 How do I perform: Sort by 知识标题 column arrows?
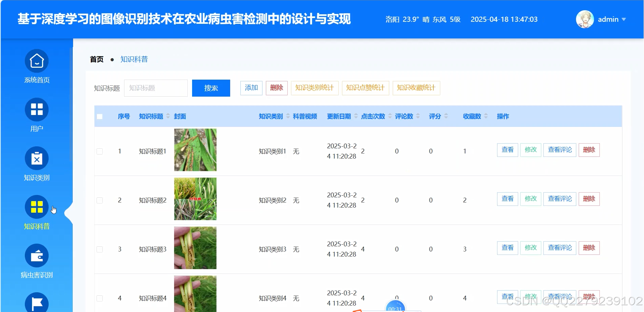[168, 116]
